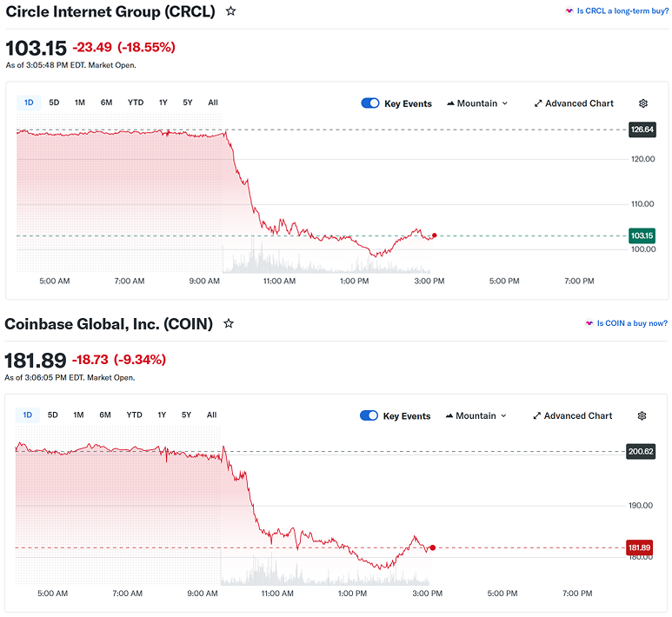Select 6M range on CRCL chart
The width and height of the screenshot is (672, 617).
click(x=106, y=103)
